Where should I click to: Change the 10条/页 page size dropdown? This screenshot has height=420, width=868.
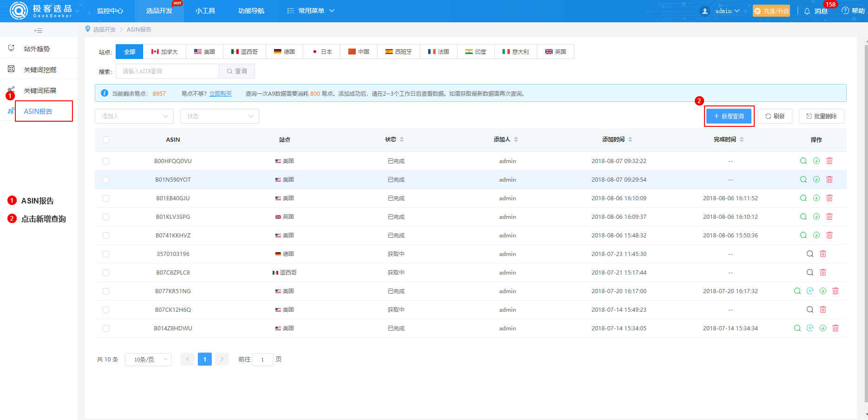tap(148, 360)
